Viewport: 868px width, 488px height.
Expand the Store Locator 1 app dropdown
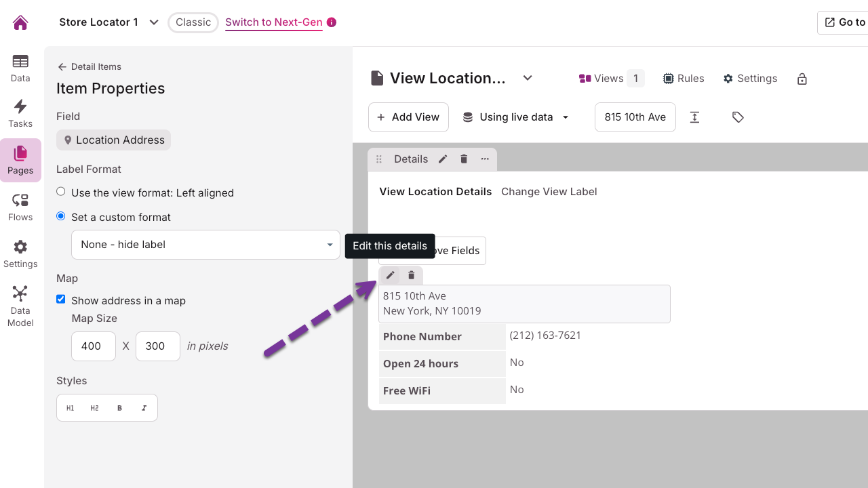coord(154,22)
